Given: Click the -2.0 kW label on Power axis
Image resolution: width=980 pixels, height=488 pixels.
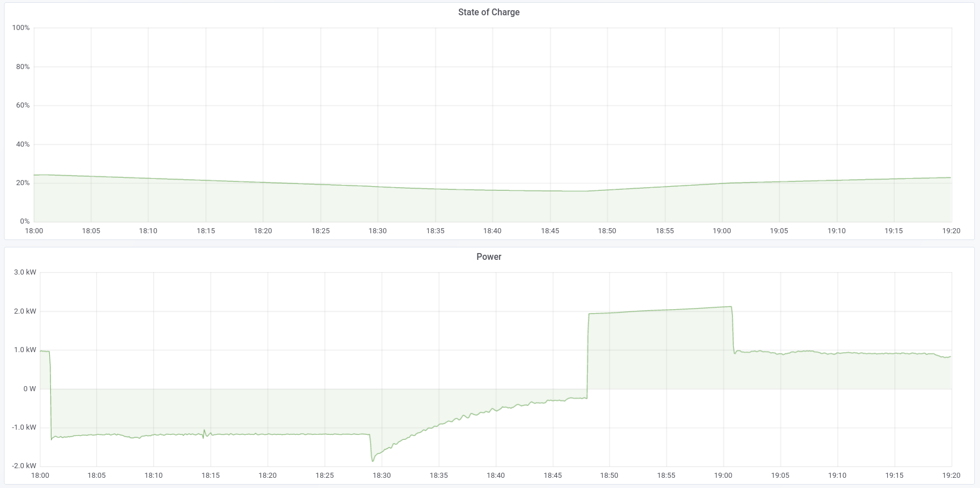Looking at the screenshot, I should (x=24, y=466).
